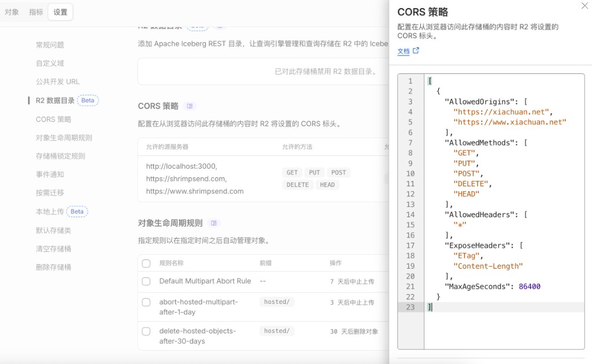The width and height of the screenshot is (592, 364).
Task: Click the Default Multipart Abort Rule name
Action: pos(205,281)
